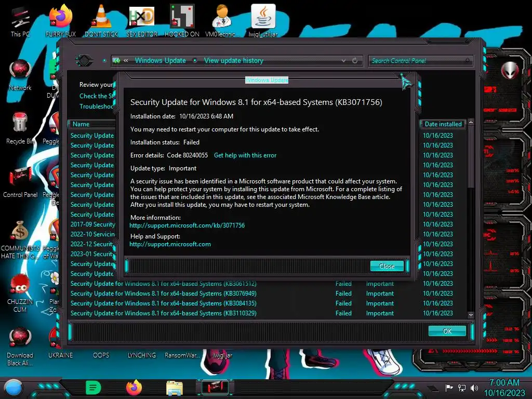Open the Download Black Ali... desktop icon

(x=20, y=345)
